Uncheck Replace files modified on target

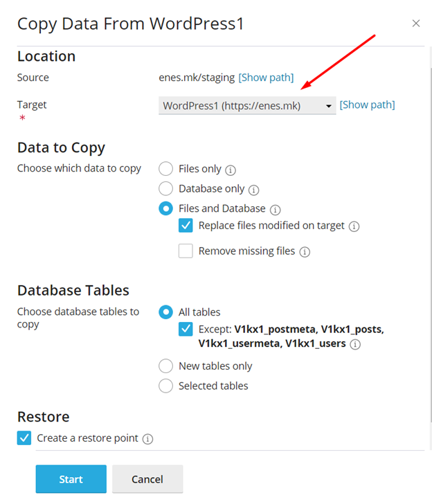click(x=186, y=226)
